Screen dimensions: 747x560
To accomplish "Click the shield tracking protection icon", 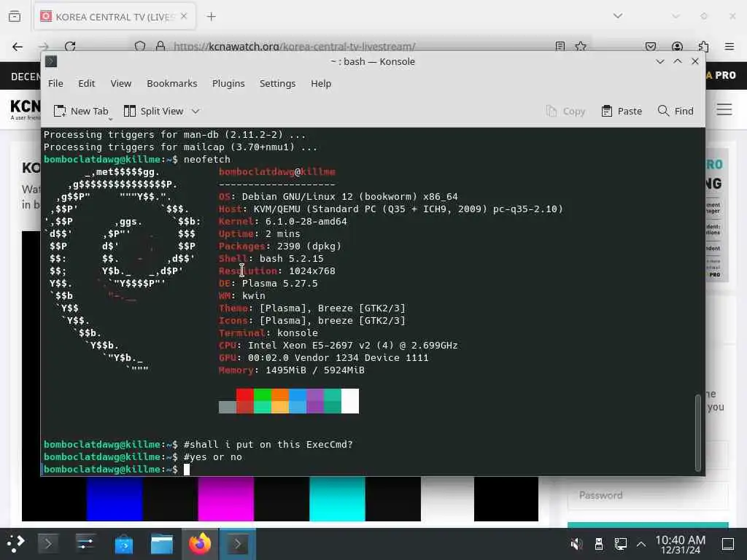I will (139, 47).
